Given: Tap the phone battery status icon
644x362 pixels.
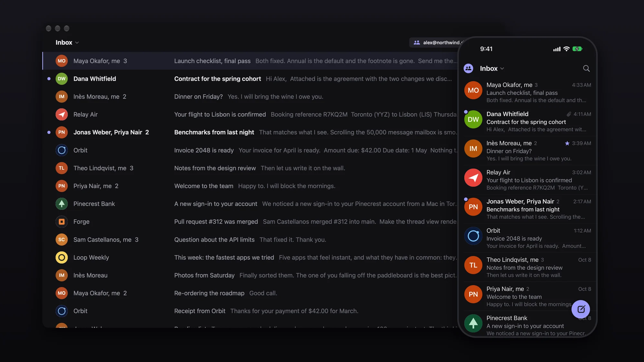Looking at the screenshot, I should point(577,49).
